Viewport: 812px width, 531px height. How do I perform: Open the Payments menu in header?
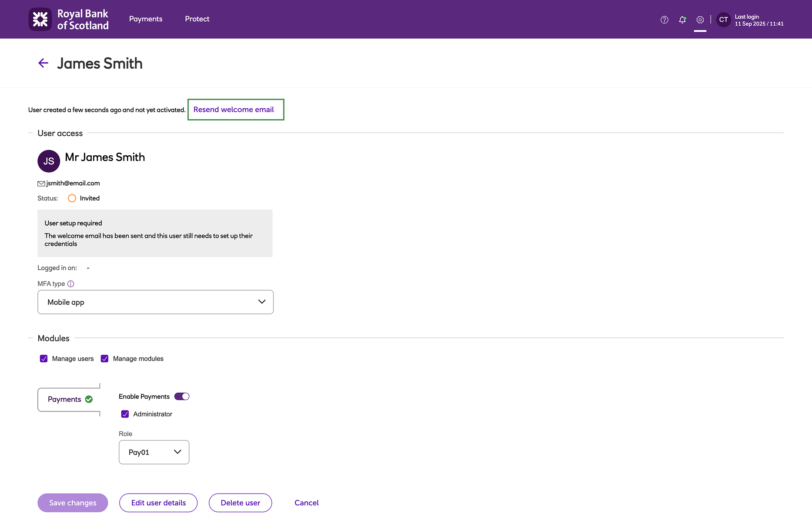146,19
